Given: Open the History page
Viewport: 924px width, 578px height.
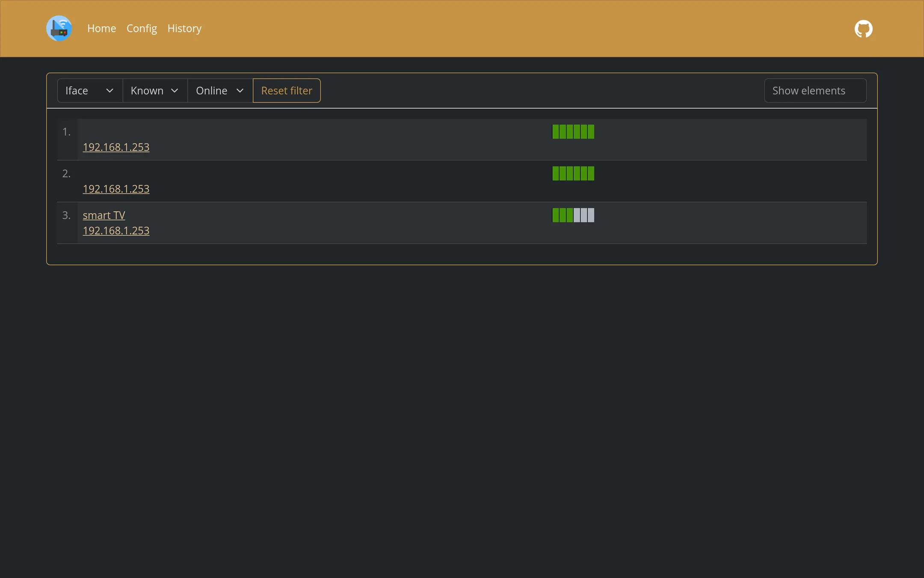Looking at the screenshot, I should pos(184,28).
